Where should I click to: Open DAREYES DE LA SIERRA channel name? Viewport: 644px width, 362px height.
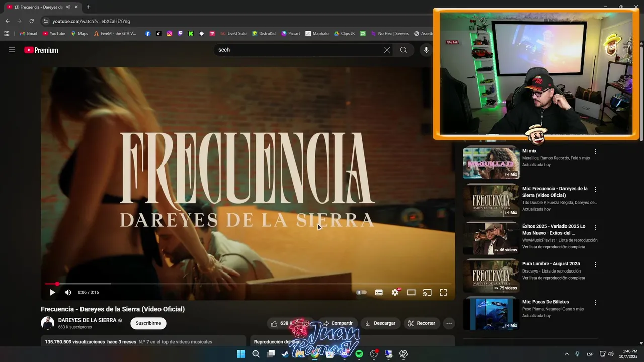(87, 320)
